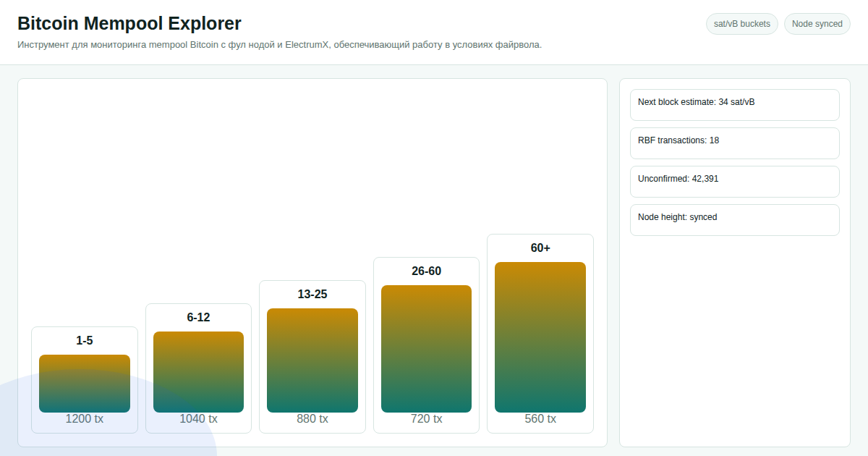Click the Russian description subtitle

pos(279,45)
